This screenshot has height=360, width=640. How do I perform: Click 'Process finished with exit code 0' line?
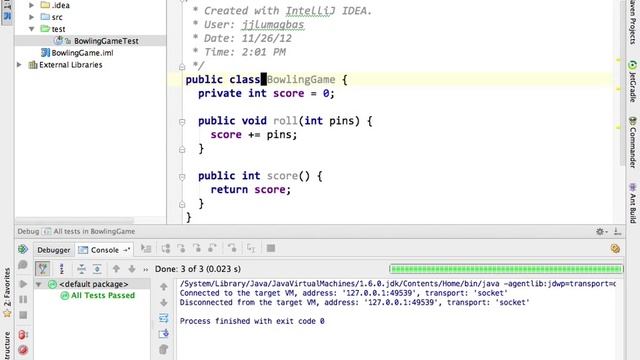point(252,321)
